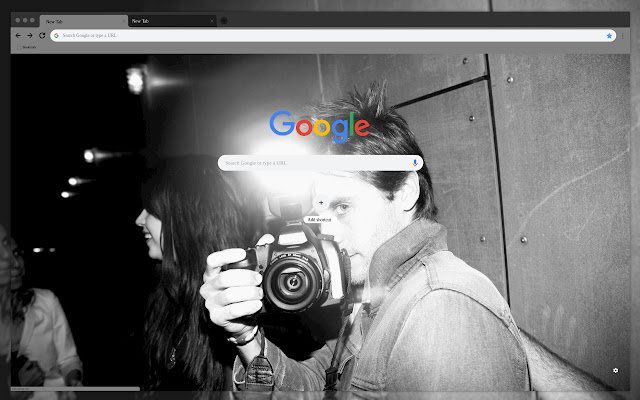Viewport: 640px width, 400px height.
Task: Close the second dark New Tab
Action: click(212, 21)
